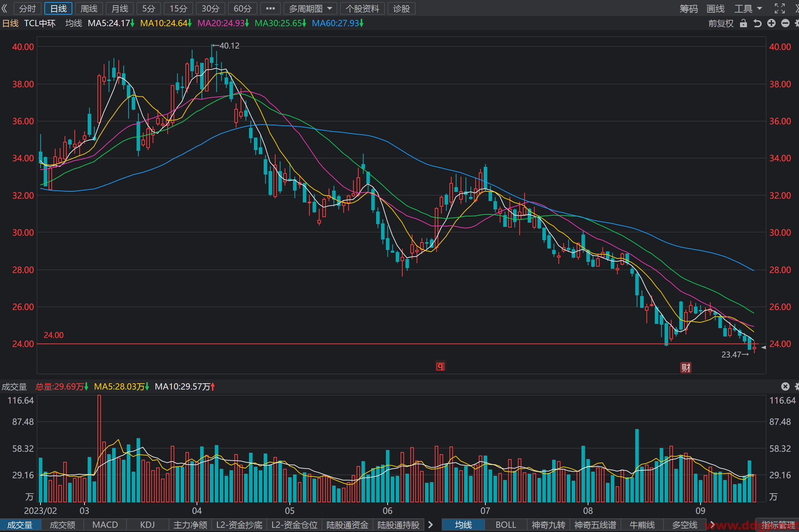
Task: Open the 前复权 adjustment setting
Action: point(721,23)
